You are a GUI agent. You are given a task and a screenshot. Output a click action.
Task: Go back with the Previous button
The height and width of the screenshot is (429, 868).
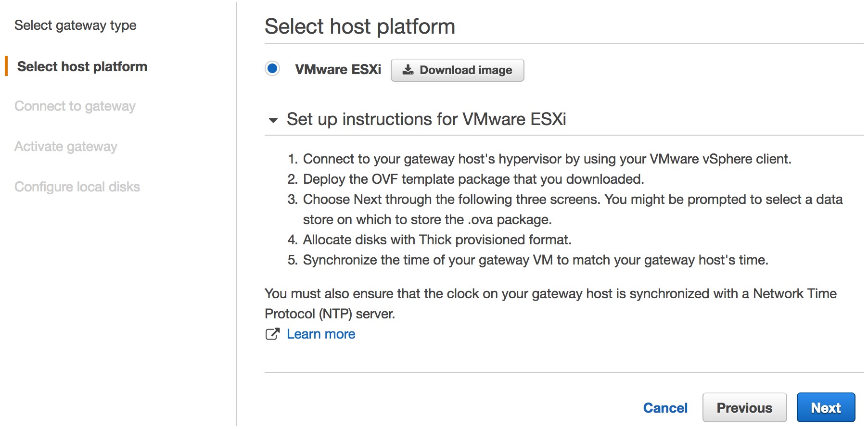[744, 408]
